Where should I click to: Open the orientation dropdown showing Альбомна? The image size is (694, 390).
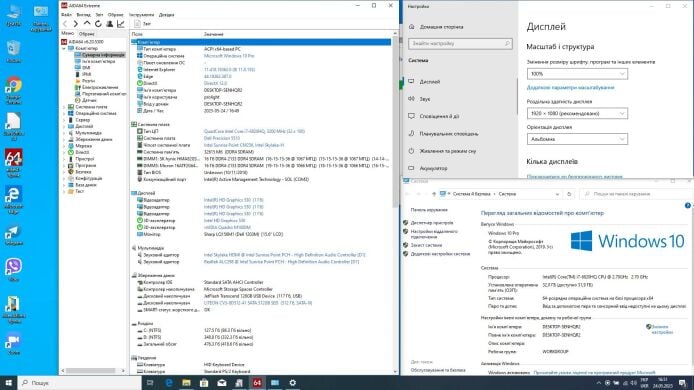577,139
